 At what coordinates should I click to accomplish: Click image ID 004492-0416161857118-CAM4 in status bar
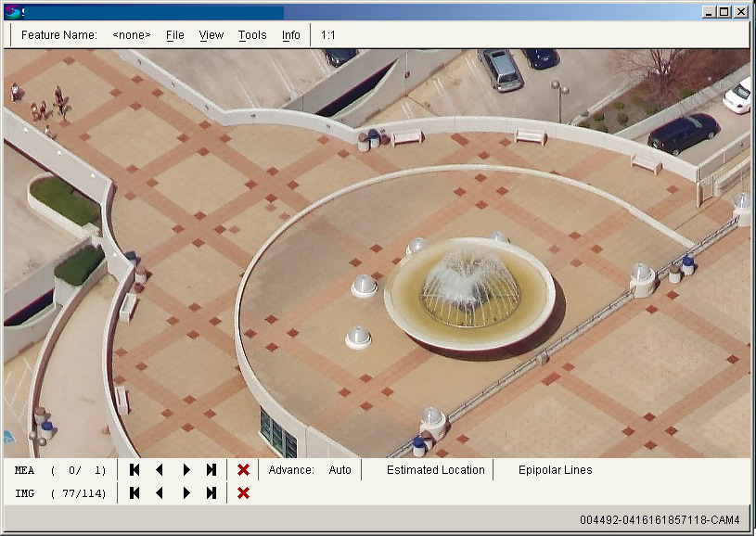[x=660, y=520]
